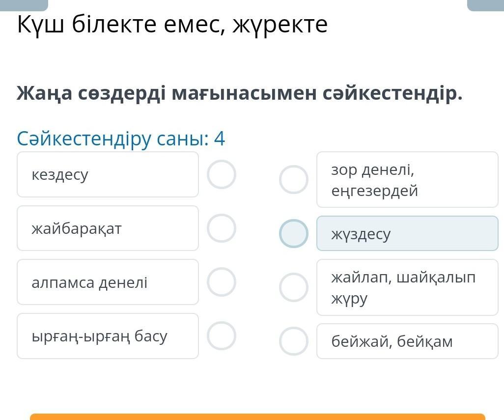Select the radio circle beside ырғаң-ырғаң басу
Viewport: 504px width, 420px height.
(222, 336)
